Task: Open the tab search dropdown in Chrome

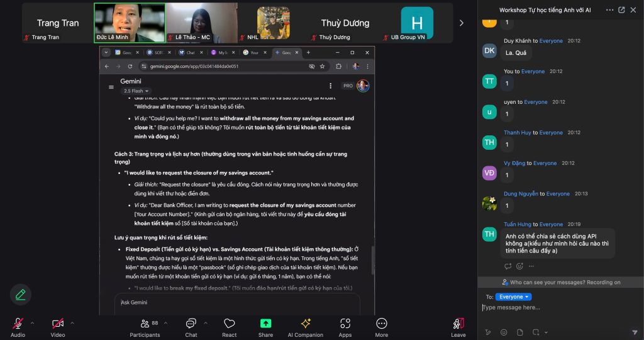Action: click(x=106, y=53)
